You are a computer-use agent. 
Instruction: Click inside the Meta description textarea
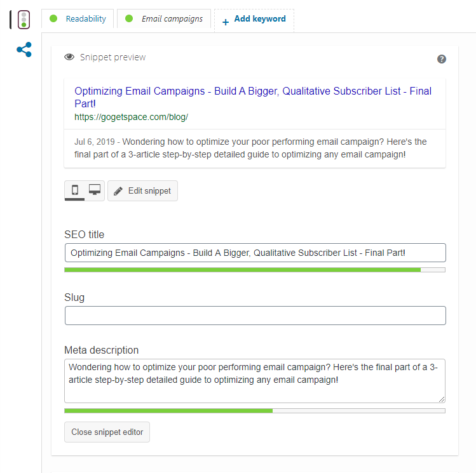point(255,381)
